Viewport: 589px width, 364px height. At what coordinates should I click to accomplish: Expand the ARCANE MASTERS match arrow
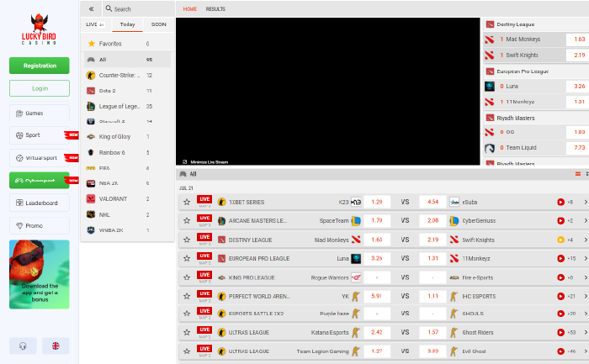(586, 220)
